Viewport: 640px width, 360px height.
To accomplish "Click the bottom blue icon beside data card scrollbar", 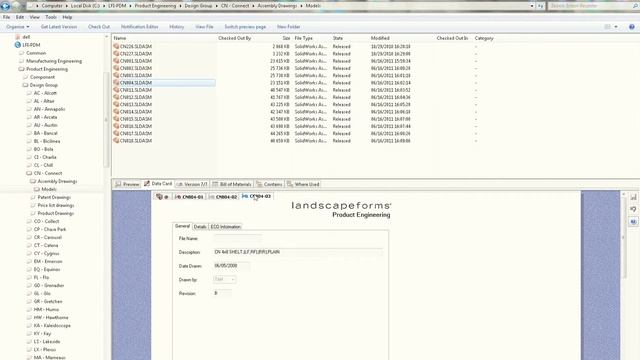I will coord(633,222).
